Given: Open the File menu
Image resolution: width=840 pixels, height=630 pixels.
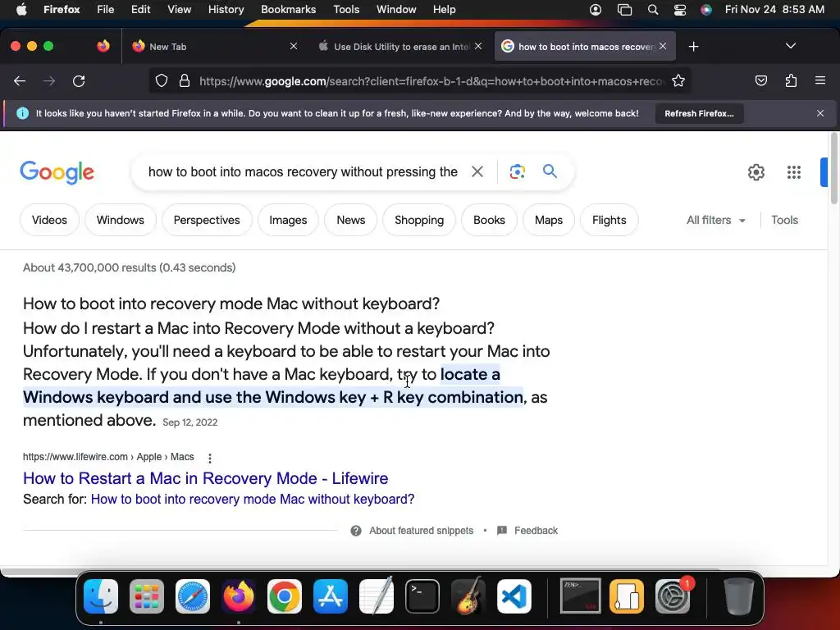Looking at the screenshot, I should [105, 9].
